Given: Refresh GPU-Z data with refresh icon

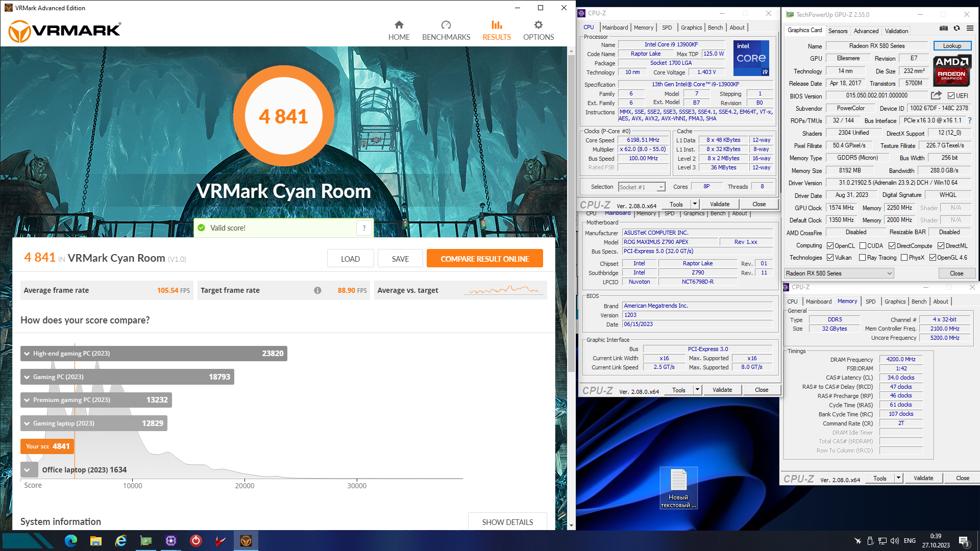Looking at the screenshot, I should 957,28.
